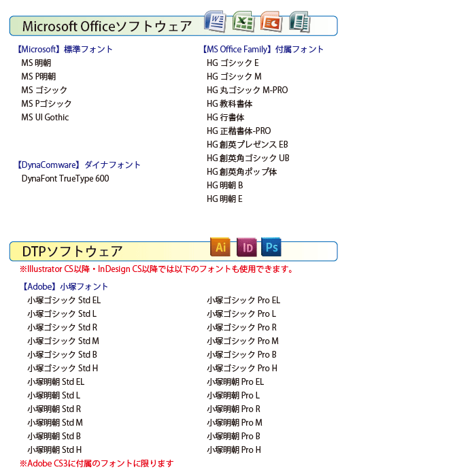Select 小塚ゴシック Std EL entry
Viewport: 476px width, 476px height.
click(64, 301)
